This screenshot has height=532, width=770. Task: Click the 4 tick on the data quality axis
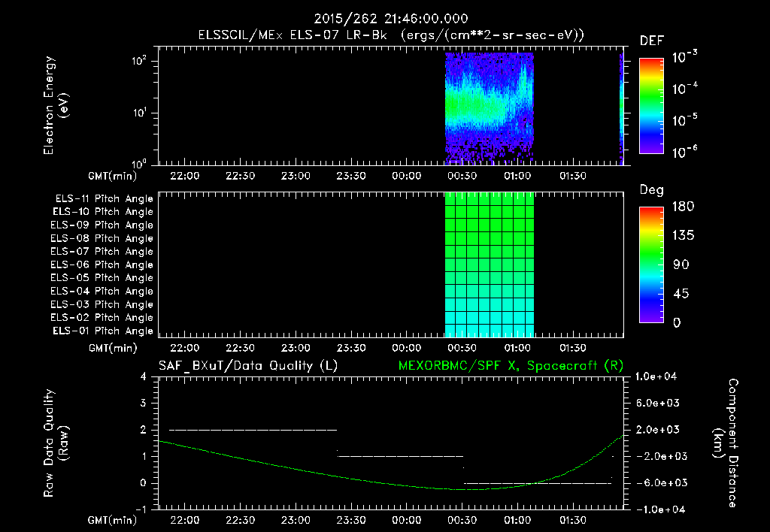144,376
